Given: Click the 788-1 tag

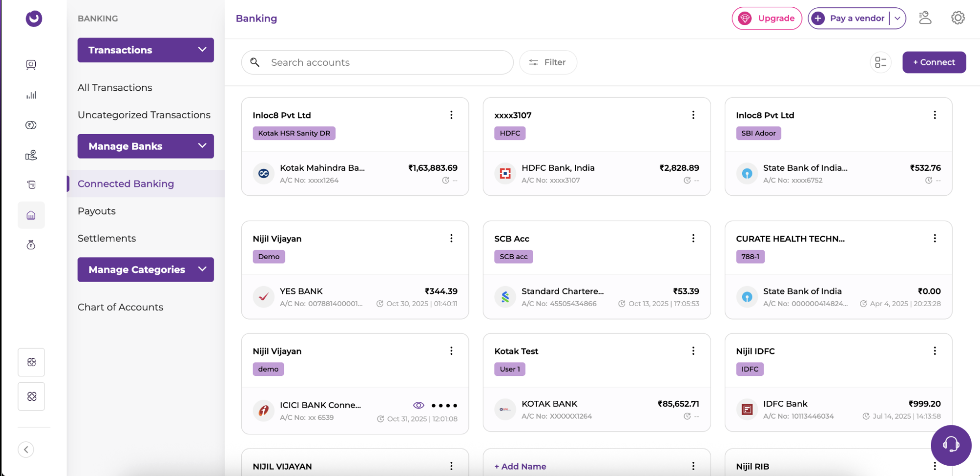Looking at the screenshot, I should tap(750, 257).
